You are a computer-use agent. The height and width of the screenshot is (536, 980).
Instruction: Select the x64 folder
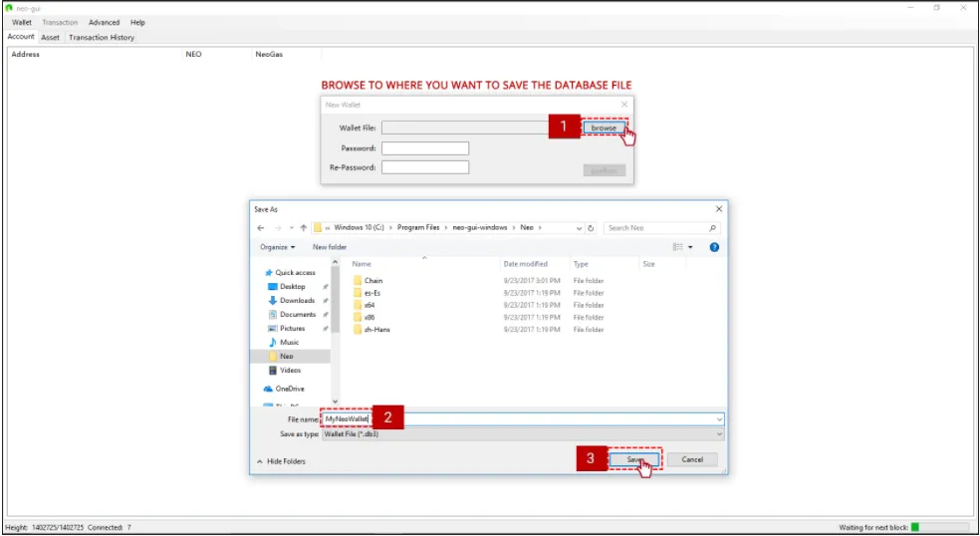coord(369,305)
